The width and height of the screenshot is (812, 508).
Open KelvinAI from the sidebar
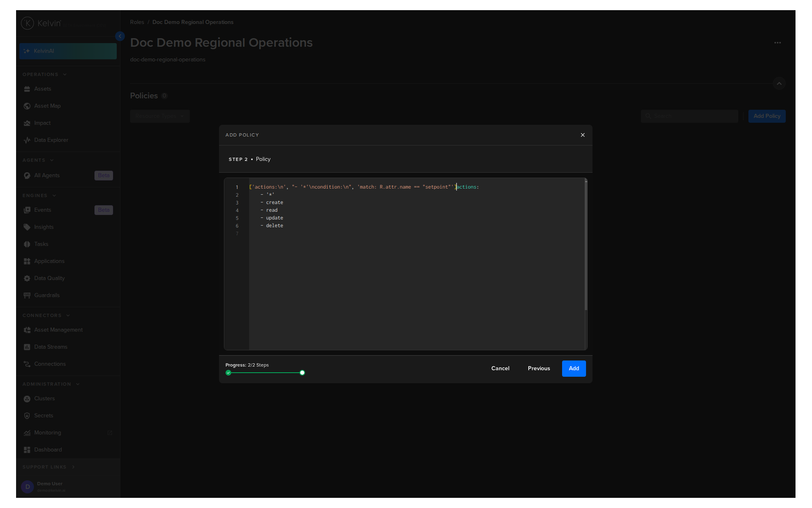68,51
